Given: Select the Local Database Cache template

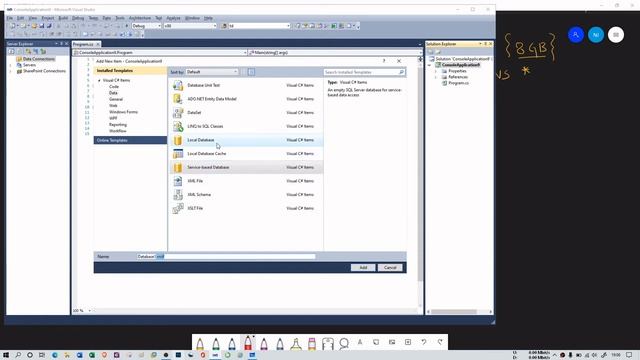Looking at the screenshot, I should click(x=246, y=153).
